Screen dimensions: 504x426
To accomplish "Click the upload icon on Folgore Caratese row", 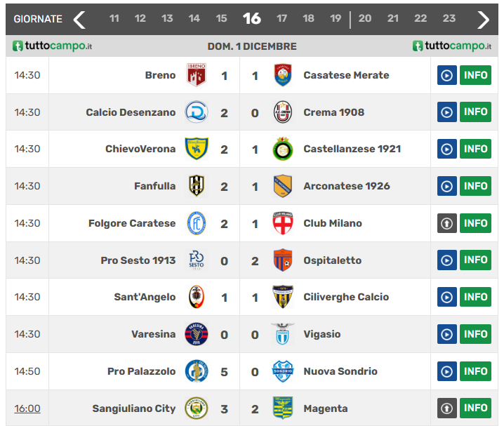I will point(446,223).
